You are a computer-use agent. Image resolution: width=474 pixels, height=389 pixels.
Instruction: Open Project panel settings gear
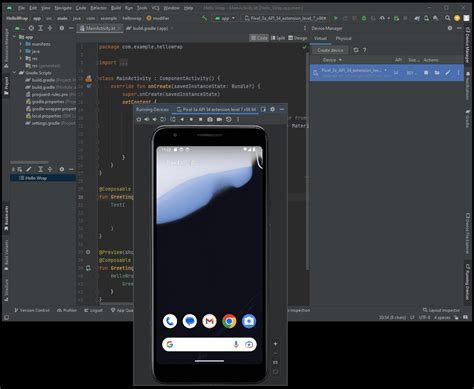62,28
